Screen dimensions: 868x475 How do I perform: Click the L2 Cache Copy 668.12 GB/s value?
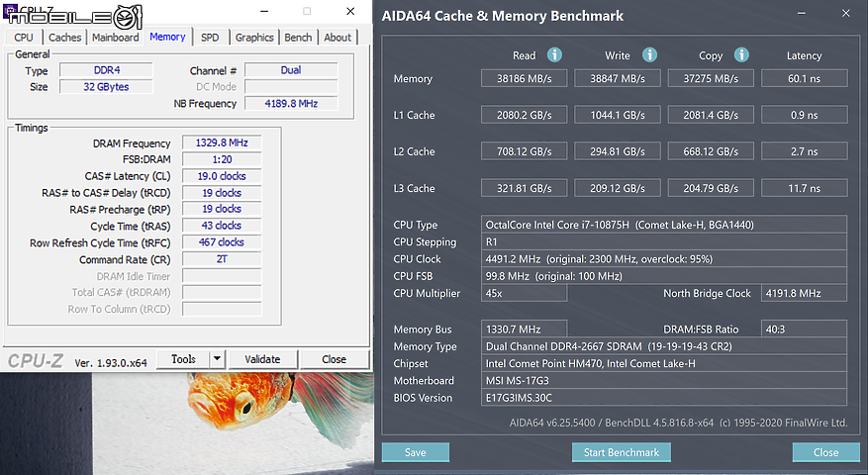point(711,151)
